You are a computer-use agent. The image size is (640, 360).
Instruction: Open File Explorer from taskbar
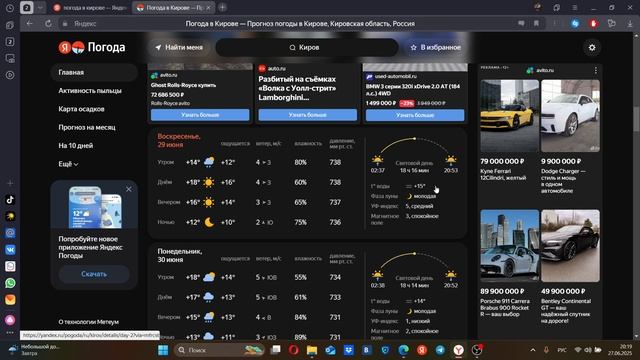(312, 350)
